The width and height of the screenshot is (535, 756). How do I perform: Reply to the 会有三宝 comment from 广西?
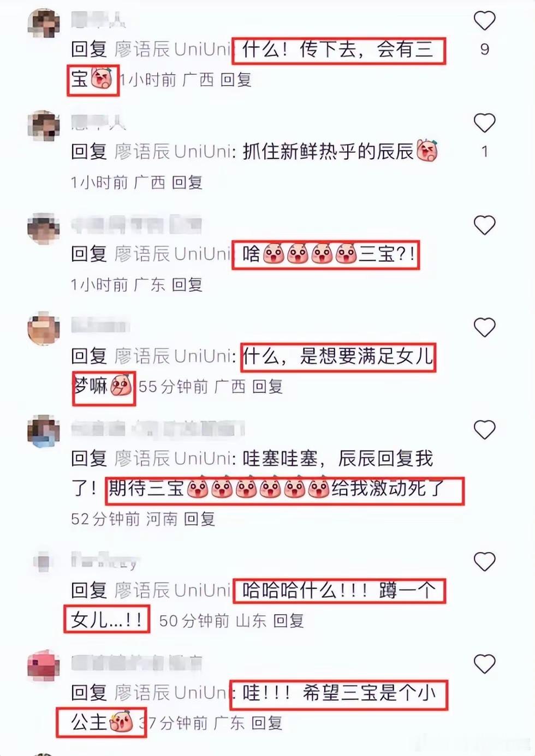coord(236,80)
